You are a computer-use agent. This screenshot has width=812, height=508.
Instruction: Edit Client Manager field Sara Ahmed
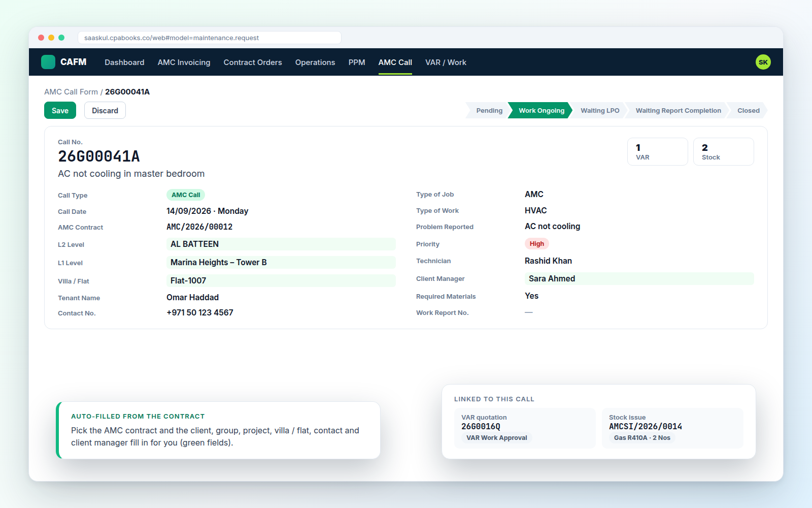coord(639,278)
